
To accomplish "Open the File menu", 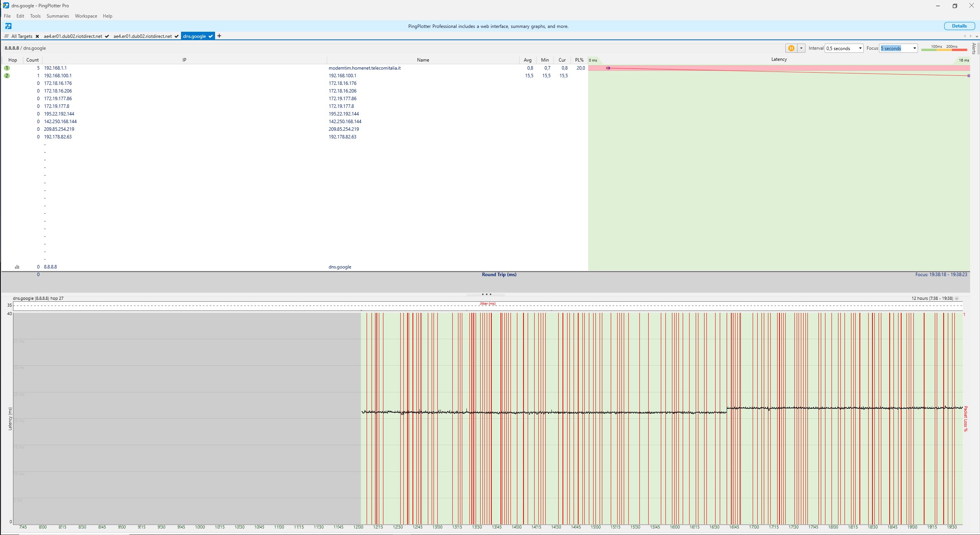I will point(7,16).
